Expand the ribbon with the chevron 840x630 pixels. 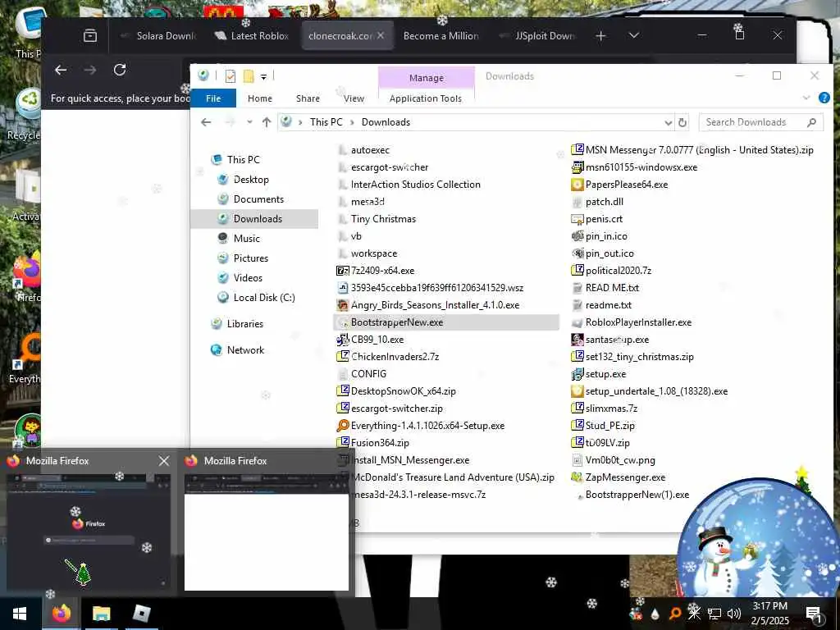806,98
